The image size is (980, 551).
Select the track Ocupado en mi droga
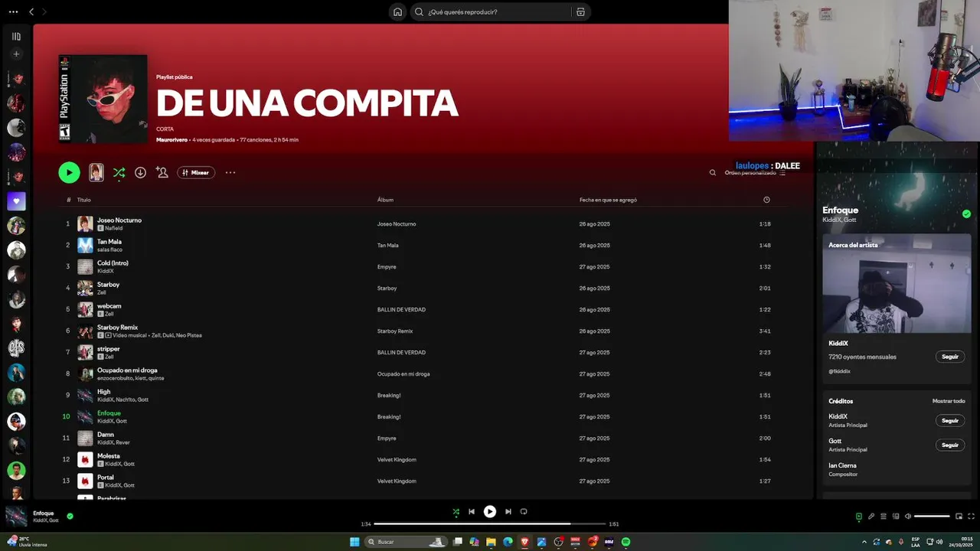tap(127, 370)
